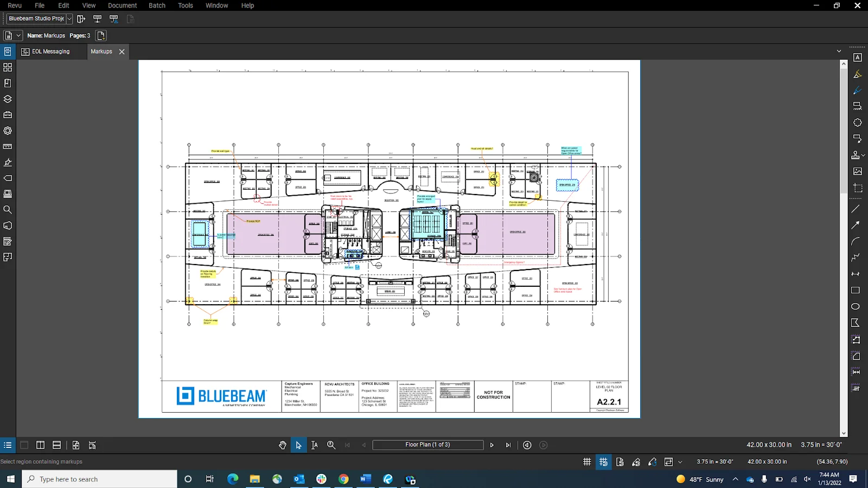
Task: Open the document scale options chevron
Action: pos(681,461)
